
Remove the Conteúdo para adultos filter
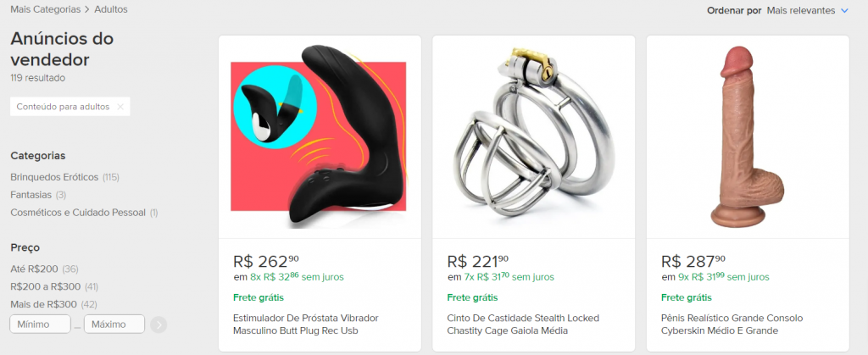120,107
